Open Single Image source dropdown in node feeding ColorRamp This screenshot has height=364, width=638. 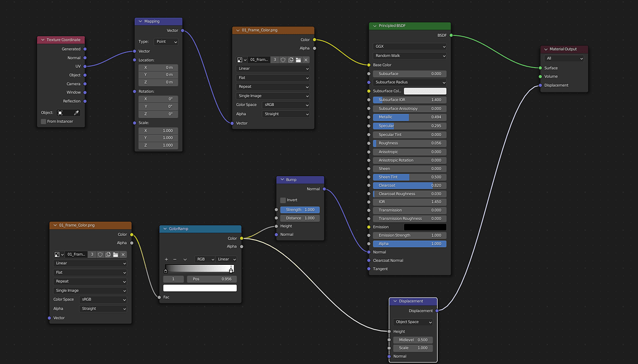coord(90,291)
